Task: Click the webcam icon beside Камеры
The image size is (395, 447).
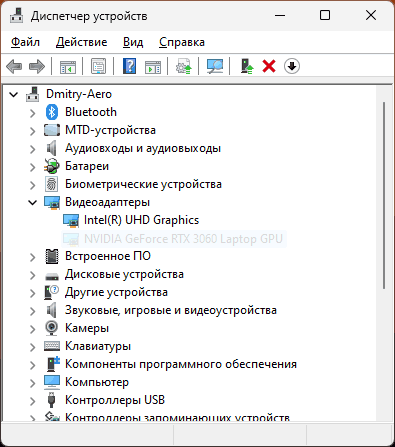Action: click(52, 328)
